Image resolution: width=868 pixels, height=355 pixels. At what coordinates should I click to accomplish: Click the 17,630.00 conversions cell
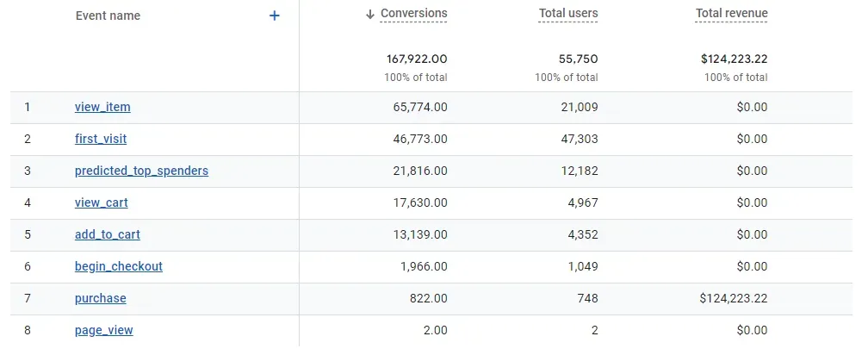point(420,202)
